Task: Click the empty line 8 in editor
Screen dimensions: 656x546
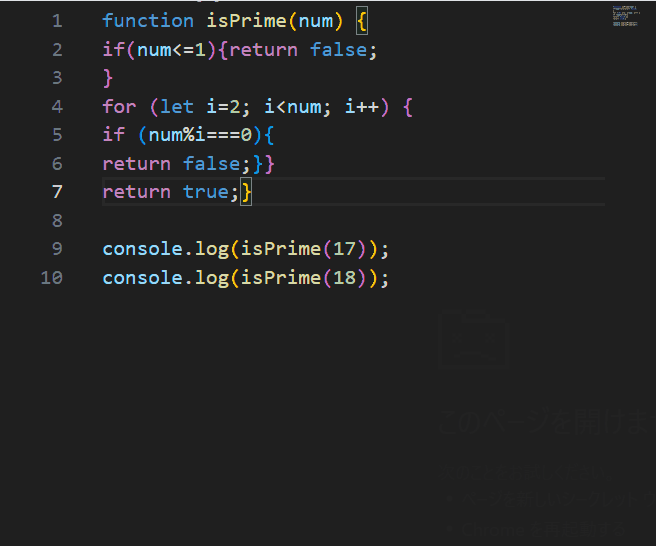Action: [300, 220]
